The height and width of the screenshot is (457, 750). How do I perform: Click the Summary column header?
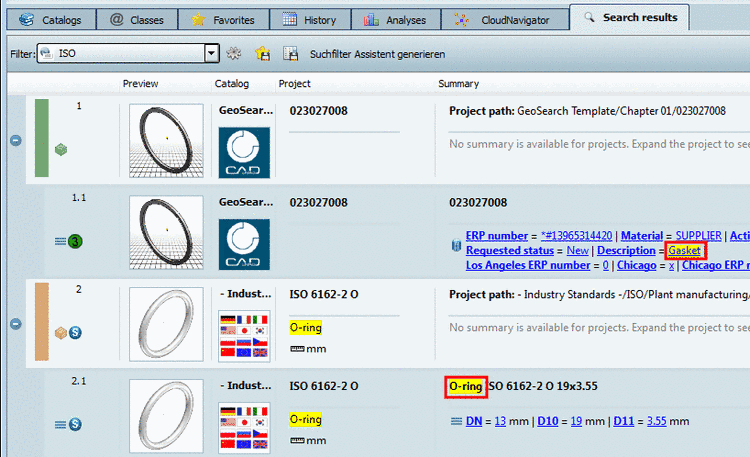(x=458, y=84)
